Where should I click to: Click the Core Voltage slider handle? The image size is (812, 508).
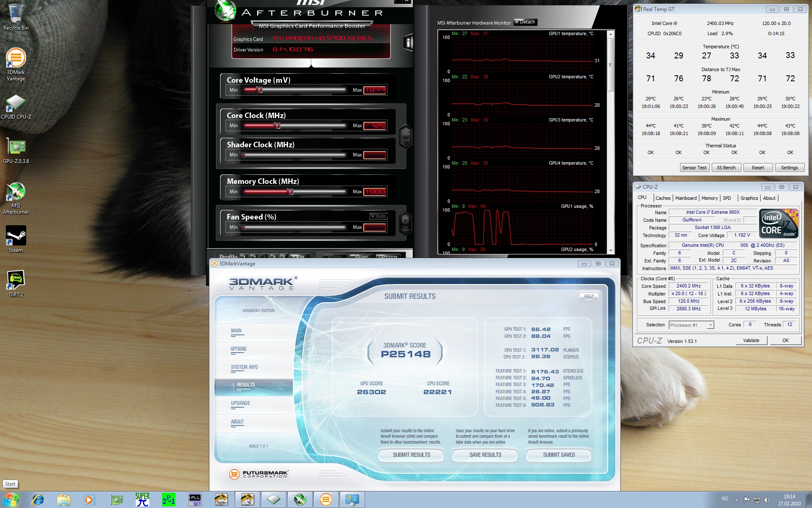tap(259, 90)
